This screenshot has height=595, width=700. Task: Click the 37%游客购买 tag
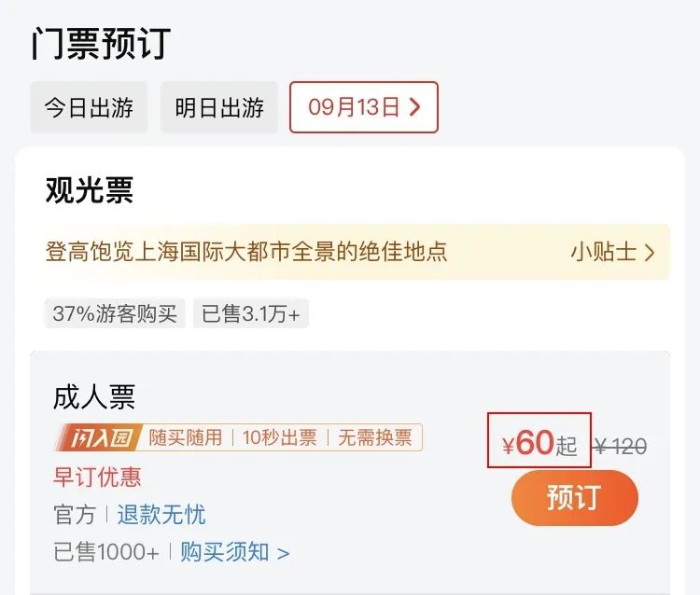click(115, 313)
